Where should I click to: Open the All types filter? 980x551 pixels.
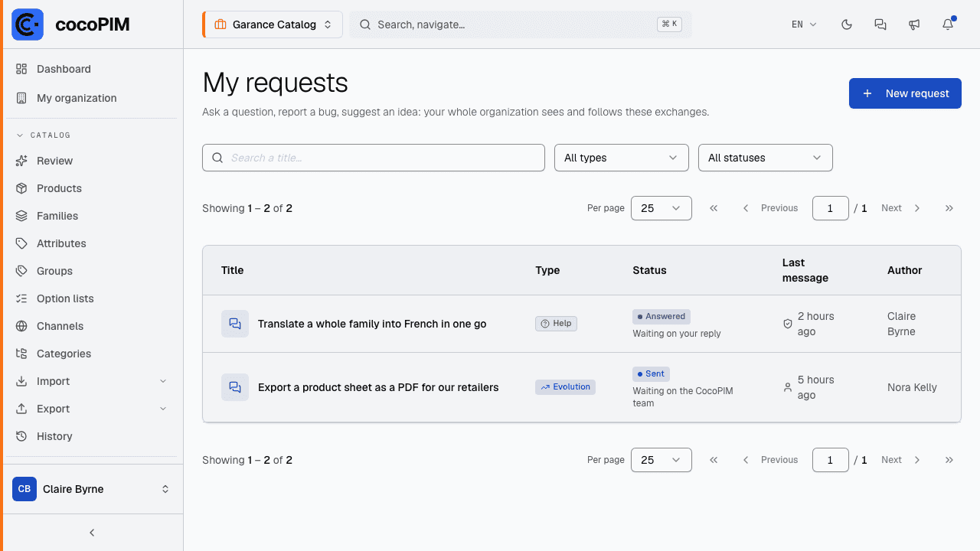coord(621,158)
